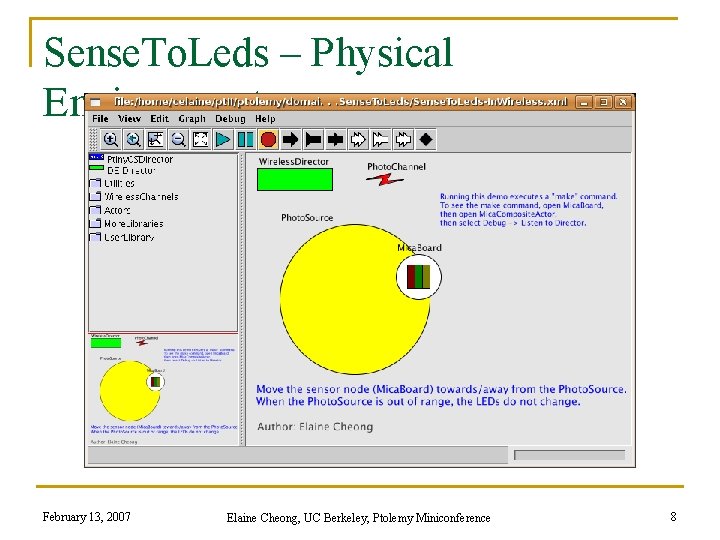Stop the model with the red circle
Viewport: 720px width, 540px height.
pyautogui.click(x=268, y=140)
